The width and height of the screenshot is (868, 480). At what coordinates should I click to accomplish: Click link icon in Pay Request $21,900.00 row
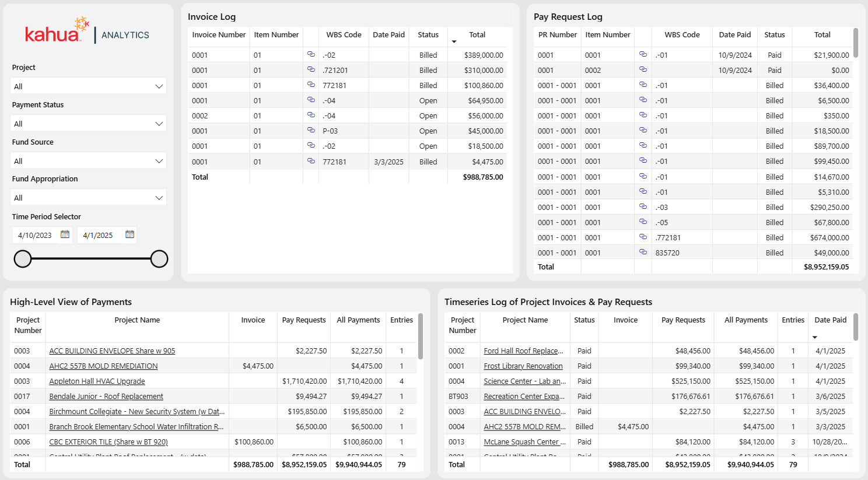coord(643,55)
